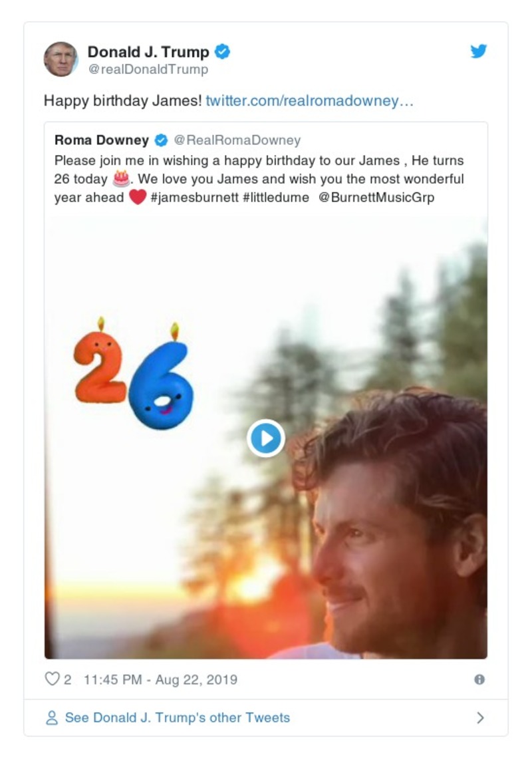The height and width of the screenshot is (761, 532).
Task: Click the person icon beside See other Tweets
Action: [51, 718]
